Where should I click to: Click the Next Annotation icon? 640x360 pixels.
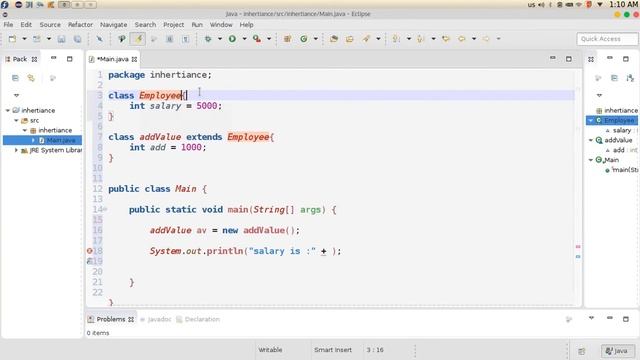(396, 39)
